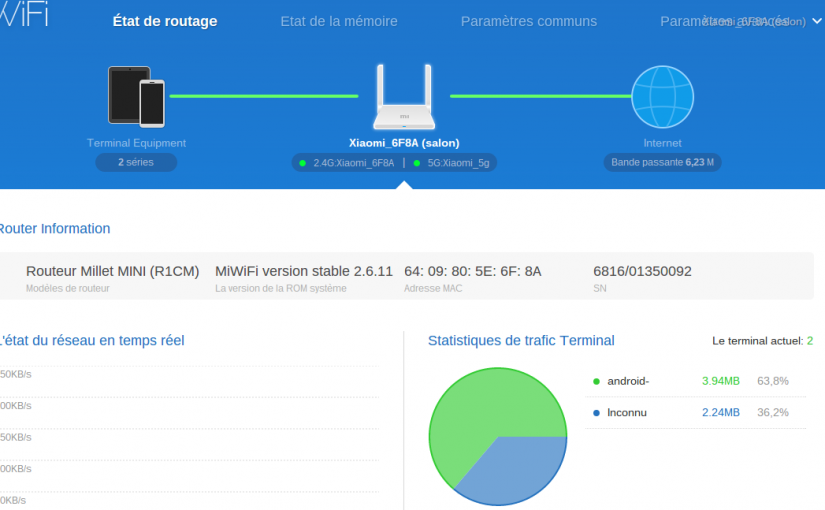825x510 pixels.
Task: Click the tablet and phone devices icon
Action: pyautogui.click(x=136, y=97)
